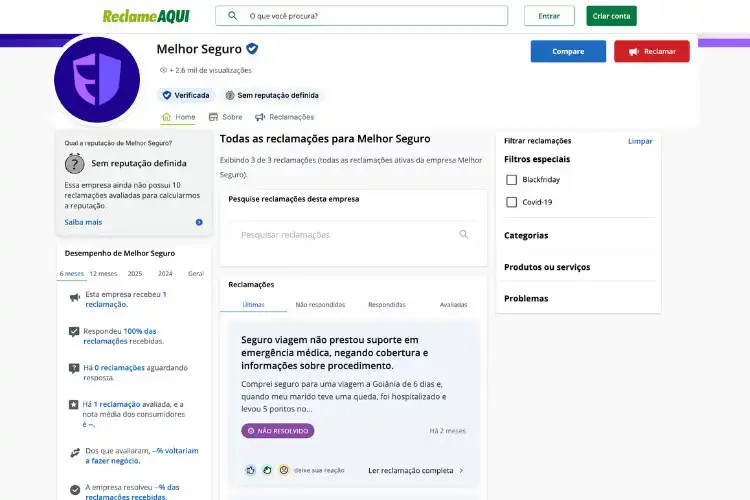Click the blue arrow icon beside Saiba mais

click(199, 222)
